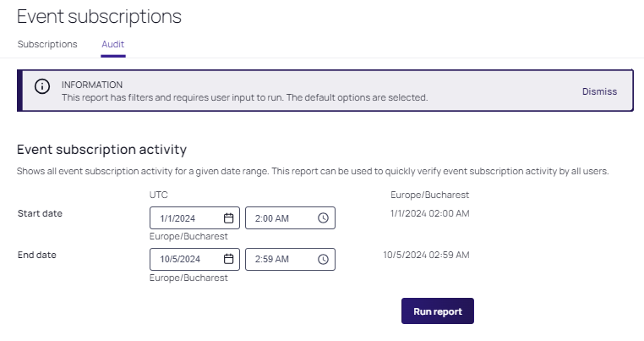Open the End date calendar picker icon
This screenshot has width=644, height=341.
coord(228,259)
